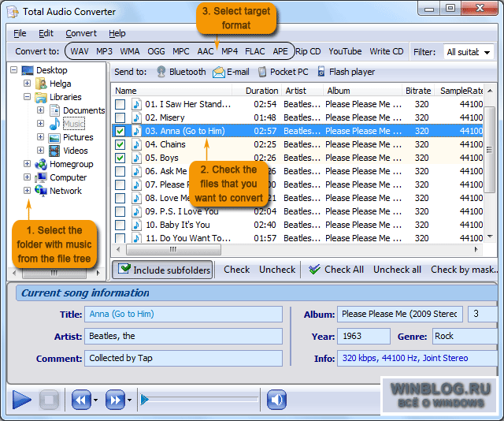Click the Uncheck button
This screenshot has height=421, width=504.
(277, 270)
